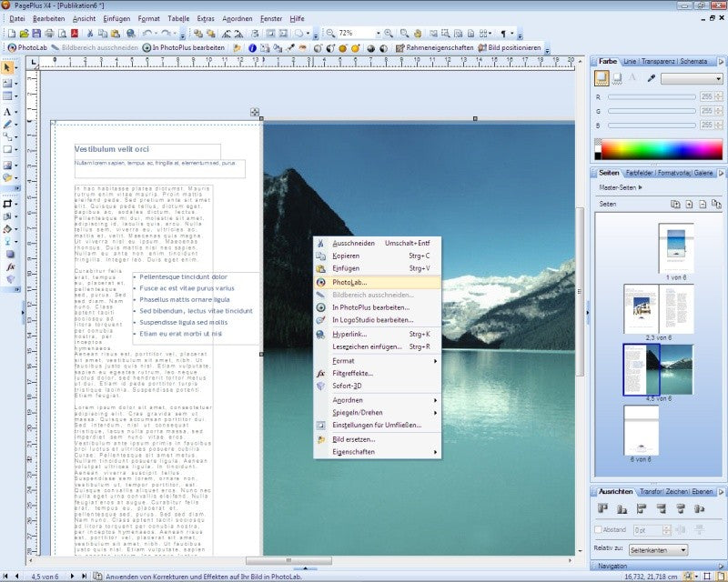The width and height of the screenshot is (728, 582).
Task: Open Rahmeneigenschaften from the picture toolbar
Action: 434,48
